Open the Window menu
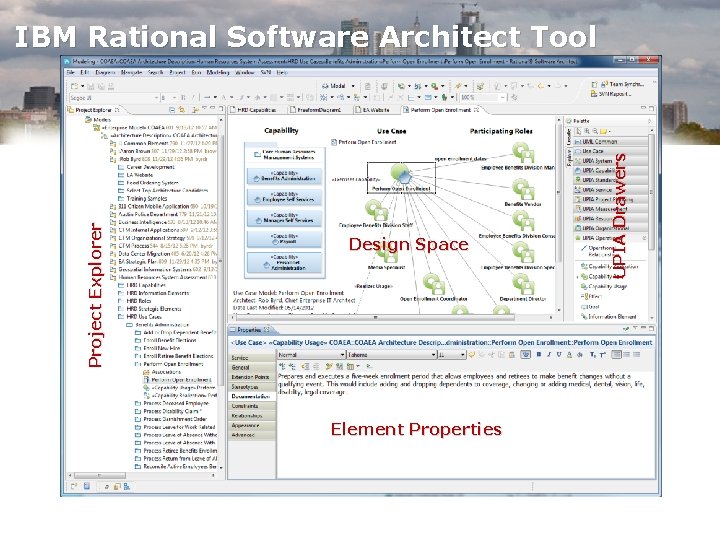Image resolution: width=720 pixels, height=540 pixels. [245, 73]
